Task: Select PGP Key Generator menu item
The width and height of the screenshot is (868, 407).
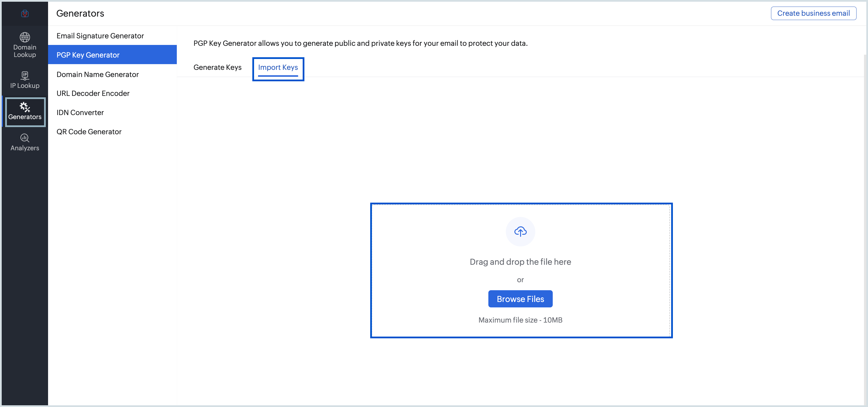Action: tap(112, 55)
